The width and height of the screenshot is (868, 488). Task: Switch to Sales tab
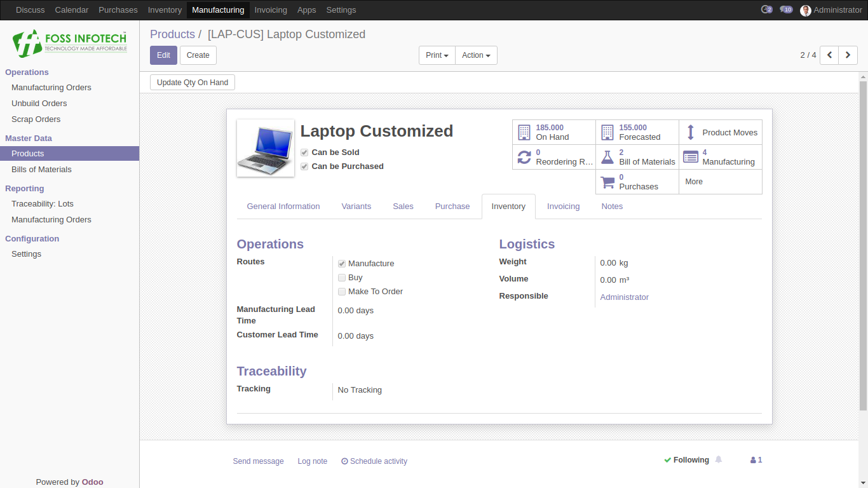pyautogui.click(x=403, y=207)
